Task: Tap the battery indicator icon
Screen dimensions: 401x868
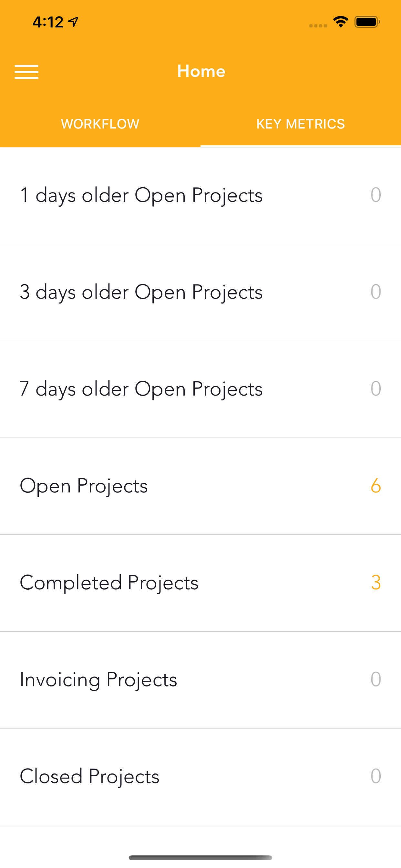Action: tap(367, 22)
